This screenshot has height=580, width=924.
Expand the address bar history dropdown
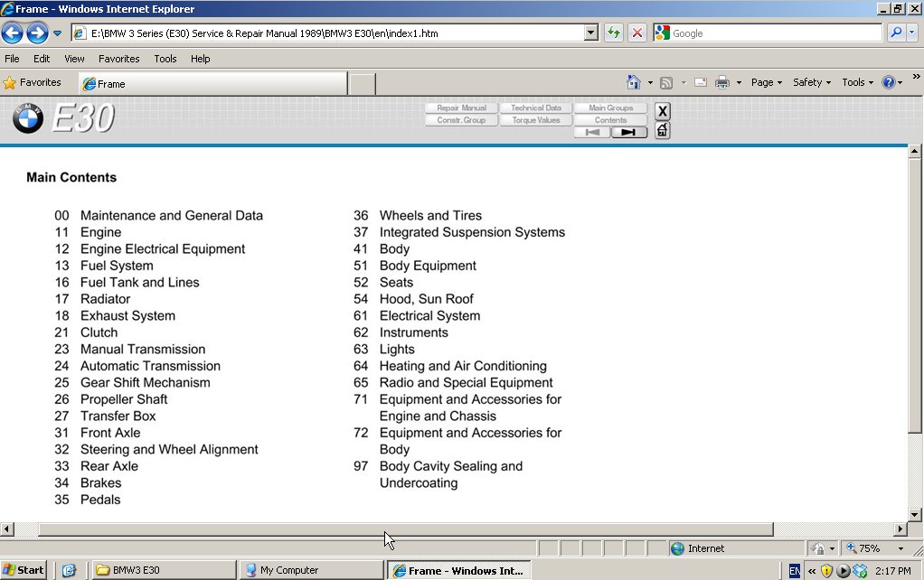coord(591,33)
